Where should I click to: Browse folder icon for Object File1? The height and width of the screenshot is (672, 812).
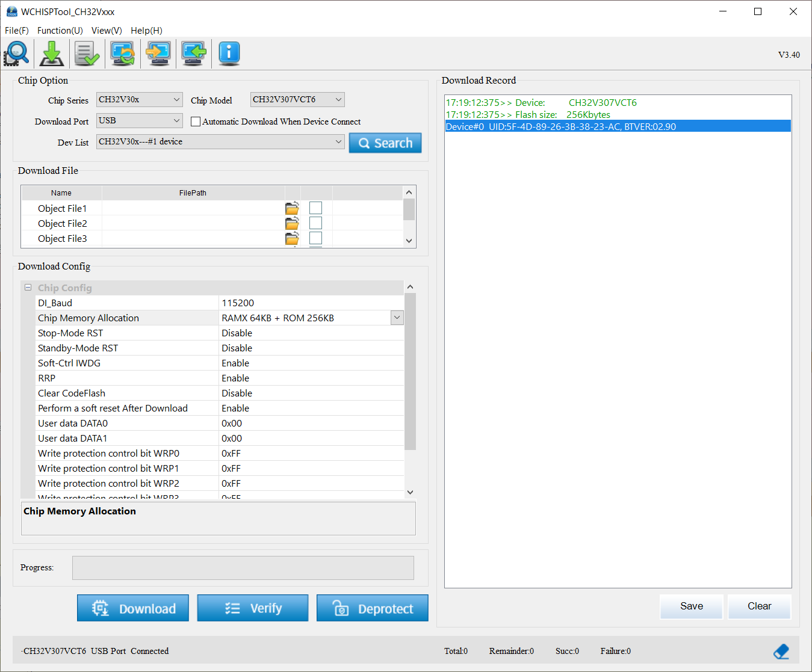292,208
